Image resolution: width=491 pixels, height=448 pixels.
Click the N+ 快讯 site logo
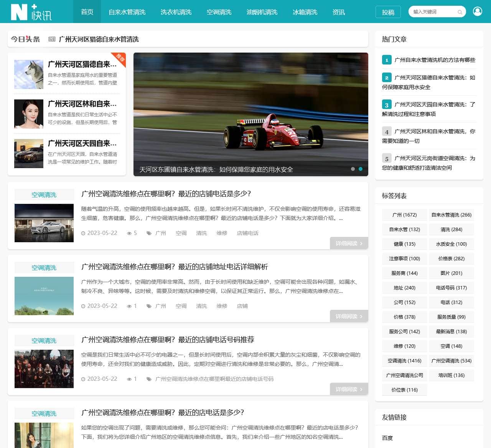(x=31, y=12)
